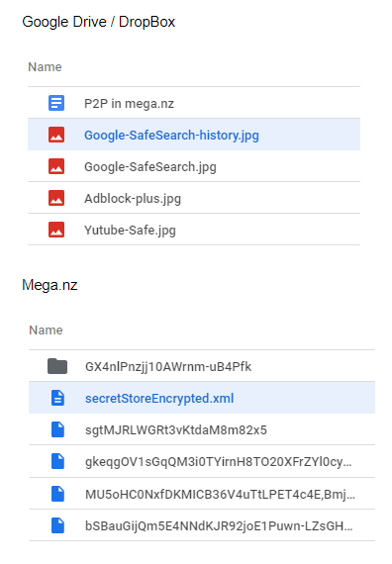This screenshot has width=392, height=564.
Task: Select Yutube-Safe.jpg file name
Action: point(130,231)
